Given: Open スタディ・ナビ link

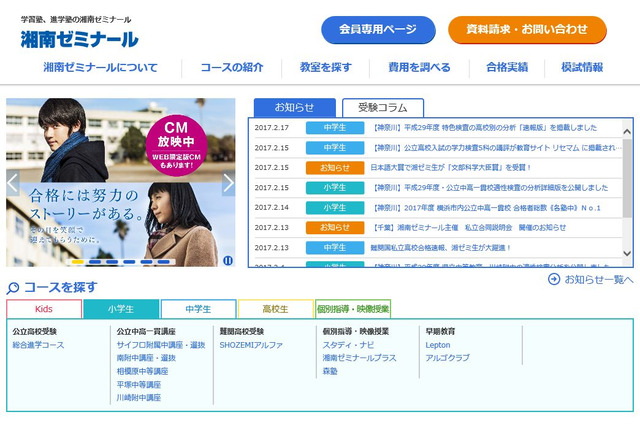Looking at the screenshot, I should tap(348, 345).
